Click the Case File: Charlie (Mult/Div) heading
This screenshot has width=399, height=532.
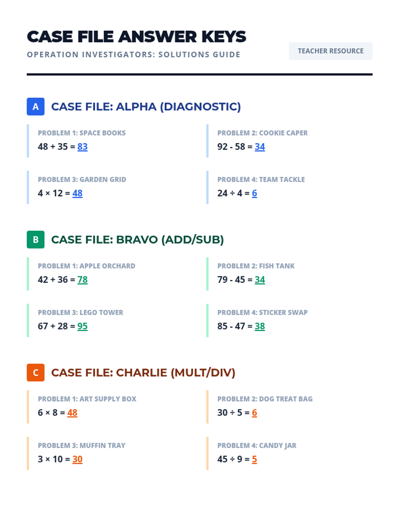(143, 373)
